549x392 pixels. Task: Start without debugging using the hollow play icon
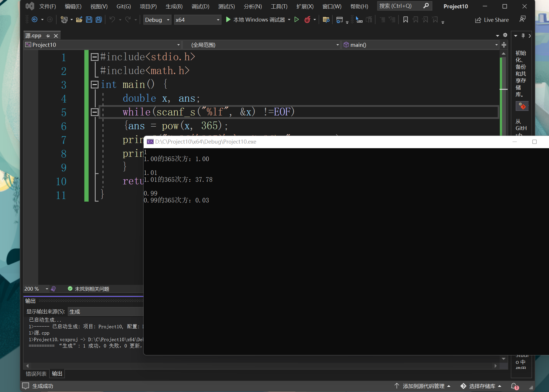(x=297, y=20)
